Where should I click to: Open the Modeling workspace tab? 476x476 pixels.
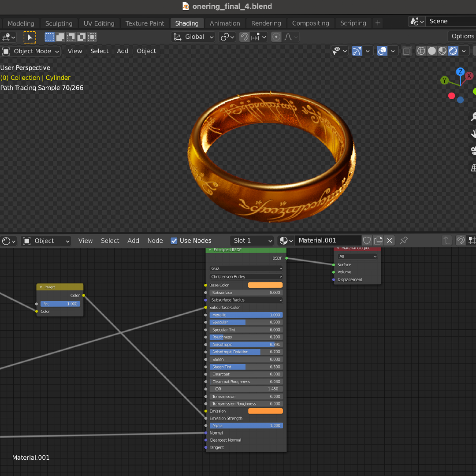pyautogui.click(x=21, y=23)
